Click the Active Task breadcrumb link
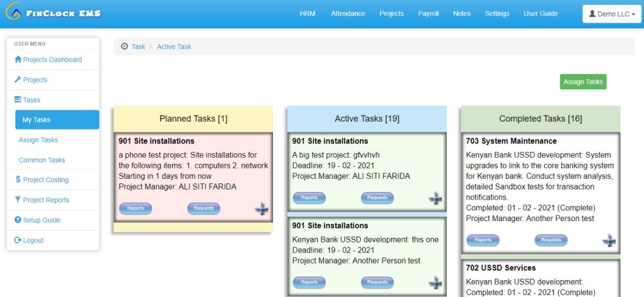Image resolution: width=644 pixels, height=297 pixels. pyautogui.click(x=174, y=47)
